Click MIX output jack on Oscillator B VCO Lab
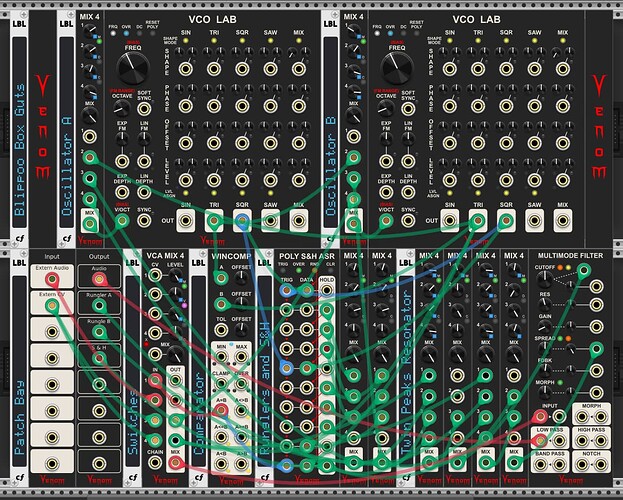623x500 pixels. pyautogui.click(x=563, y=220)
